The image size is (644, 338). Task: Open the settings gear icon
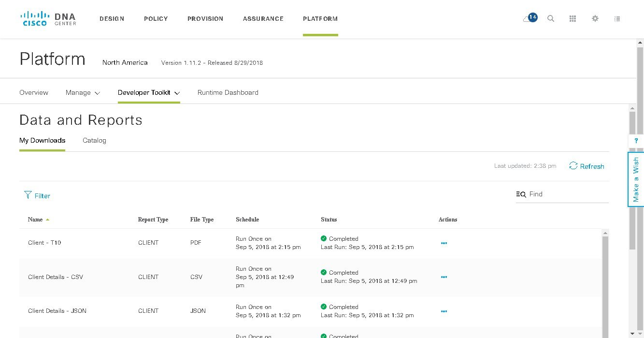pyautogui.click(x=595, y=18)
